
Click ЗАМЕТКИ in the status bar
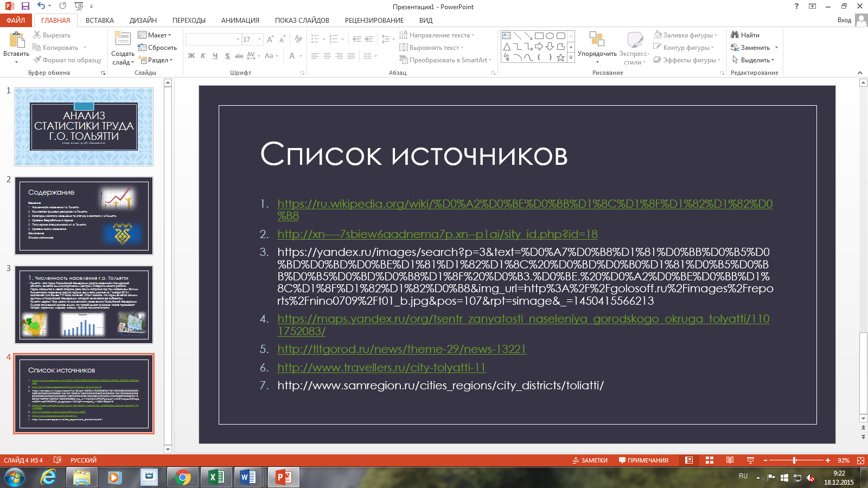coord(590,460)
